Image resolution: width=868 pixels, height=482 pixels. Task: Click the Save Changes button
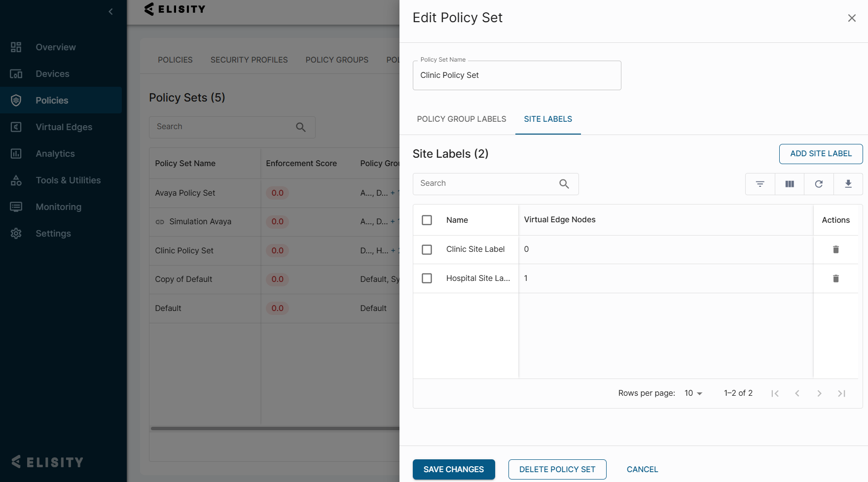coord(454,469)
